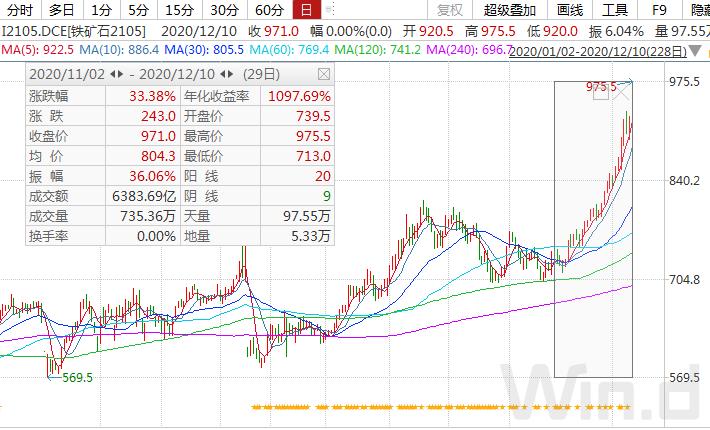This screenshot has height=430, width=710.
Task: Open the 工具 tools menu
Action: [615, 10]
